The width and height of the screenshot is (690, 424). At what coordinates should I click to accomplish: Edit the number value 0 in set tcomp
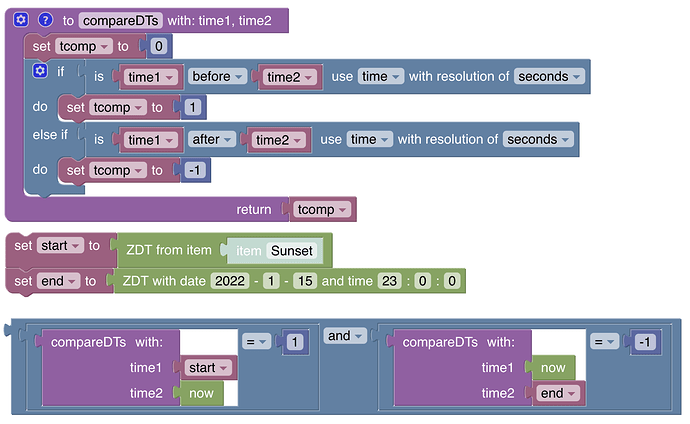click(158, 46)
